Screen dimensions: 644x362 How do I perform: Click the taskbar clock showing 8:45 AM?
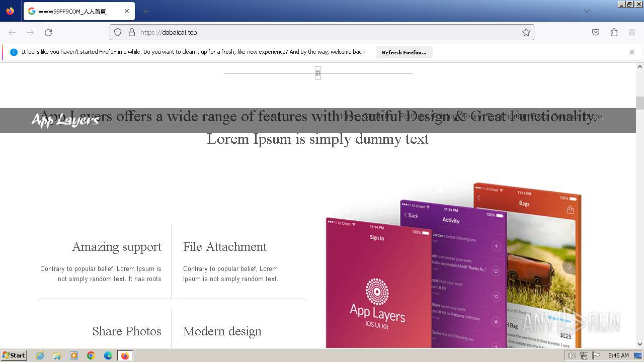click(618, 355)
